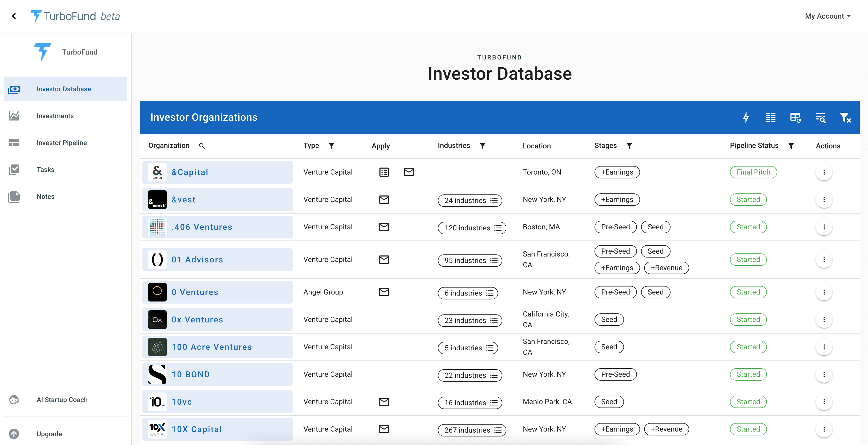Click the email icon for &Capital

[409, 172]
